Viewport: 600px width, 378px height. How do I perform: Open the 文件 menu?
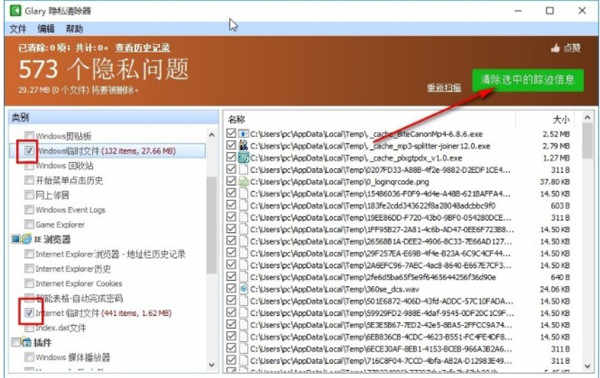coord(18,29)
